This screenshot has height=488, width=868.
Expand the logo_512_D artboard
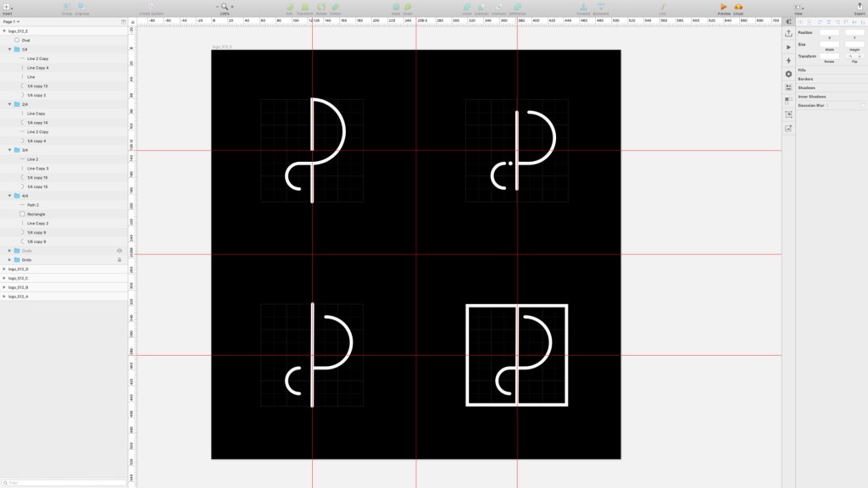[4, 269]
